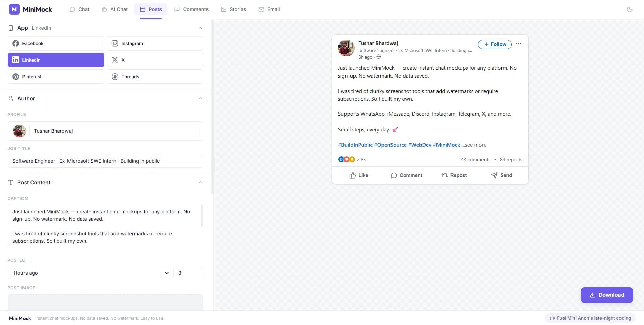Click the reaction emojis beside 2.8K
The height and width of the screenshot is (325, 644).
pos(346,160)
